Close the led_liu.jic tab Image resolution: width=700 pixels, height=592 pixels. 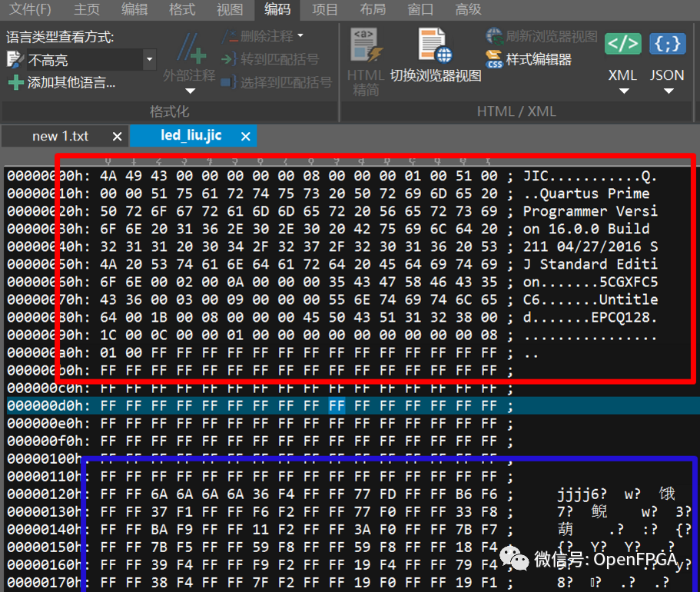pyautogui.click(x=245, y=136)
